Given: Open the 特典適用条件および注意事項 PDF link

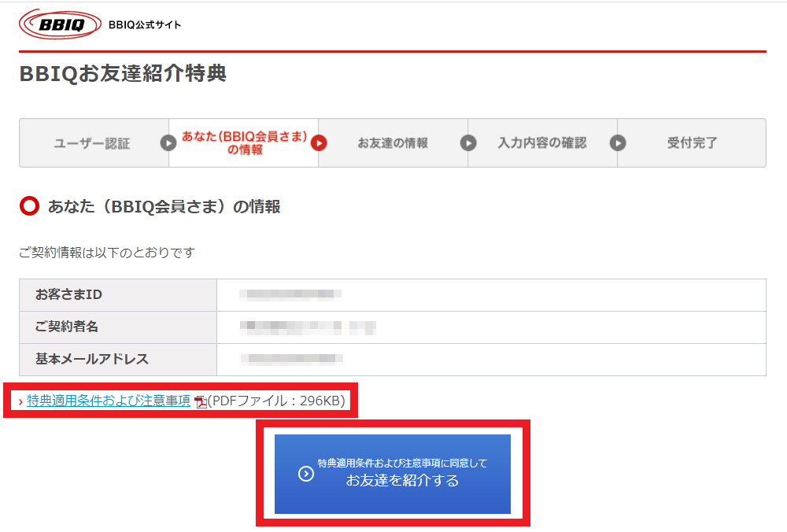Looking at the screenshot, I should click(109, 401).
